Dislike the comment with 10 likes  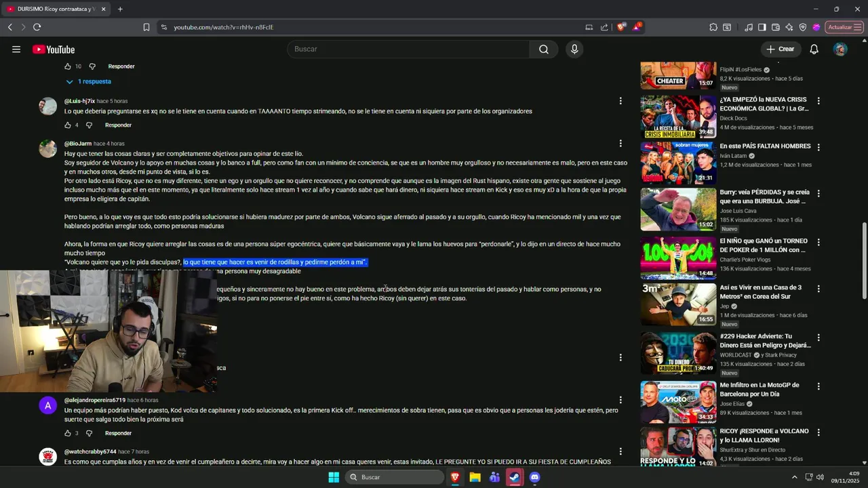pyautogui.click(x=92, y=66)
